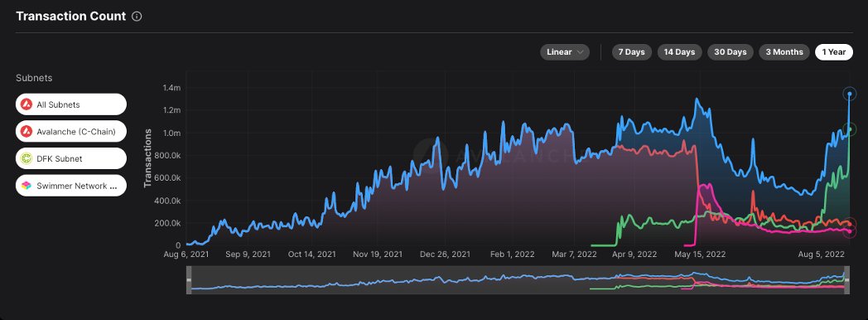Select the 30 Days range

point(731,52)
